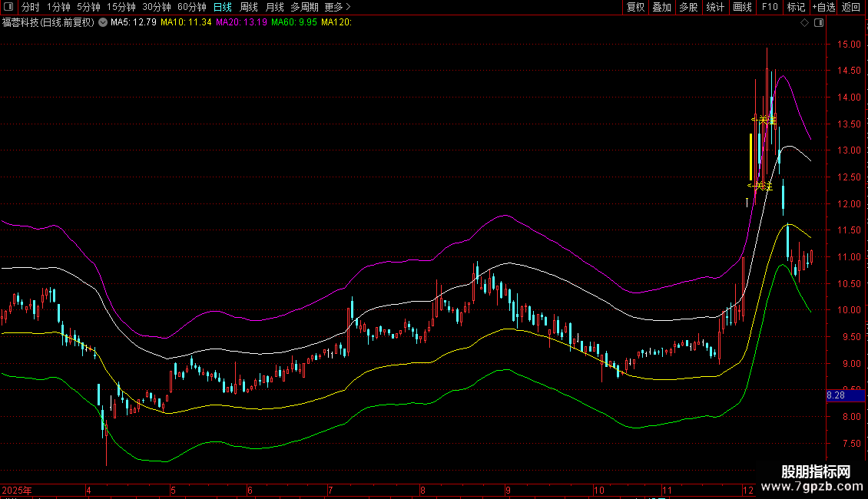Select the 多周期 multi-period view
The image size is (868, 499).
click(x=304, y=7)
